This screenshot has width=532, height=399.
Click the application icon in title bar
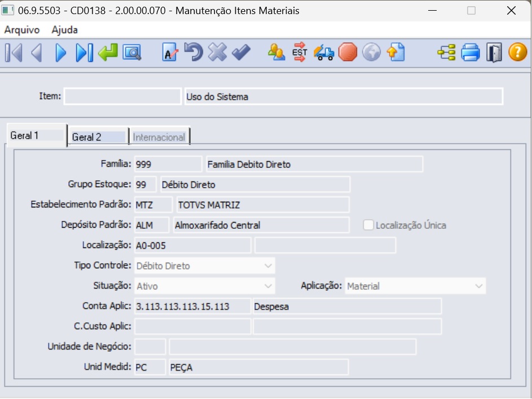coord(7,10)
